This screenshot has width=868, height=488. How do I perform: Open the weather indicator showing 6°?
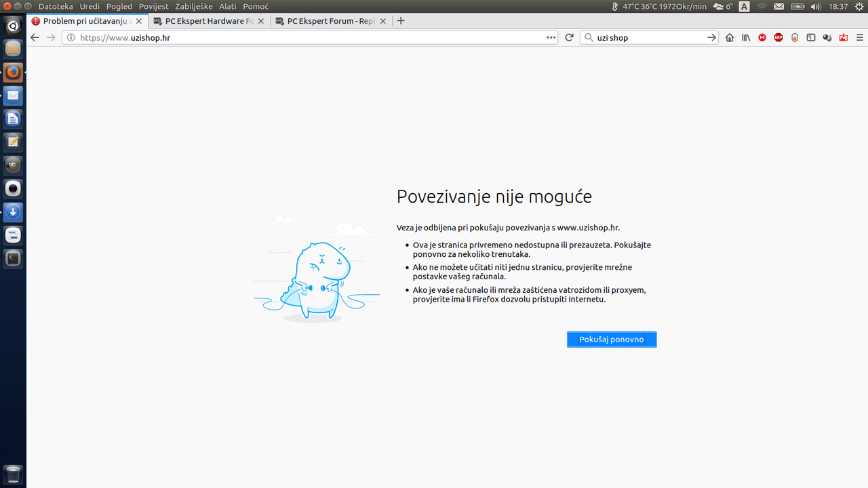(x=723, y=6)
